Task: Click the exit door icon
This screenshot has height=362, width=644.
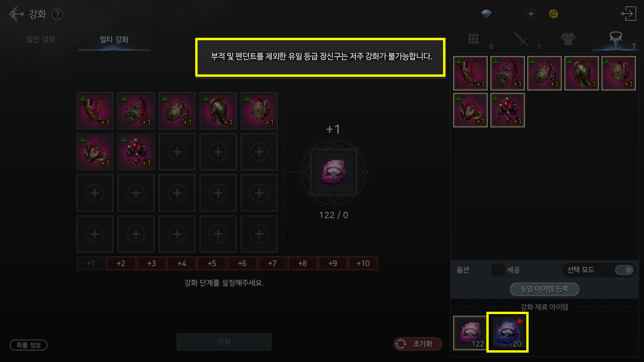Action: (628, 14)
